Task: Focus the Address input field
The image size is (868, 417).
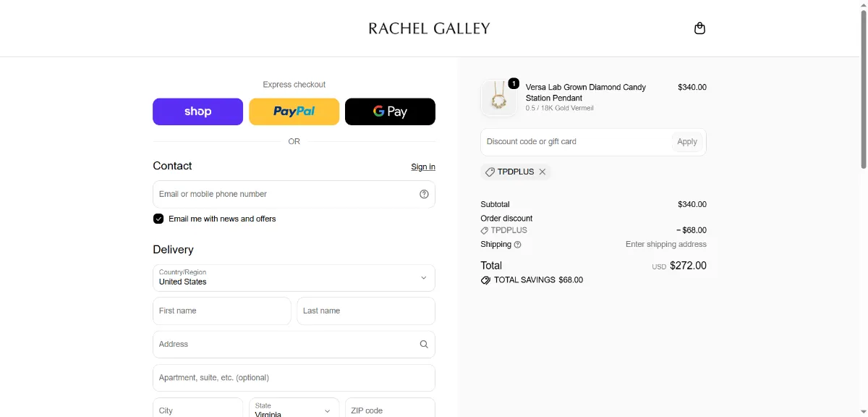Action: pos(294,345)
